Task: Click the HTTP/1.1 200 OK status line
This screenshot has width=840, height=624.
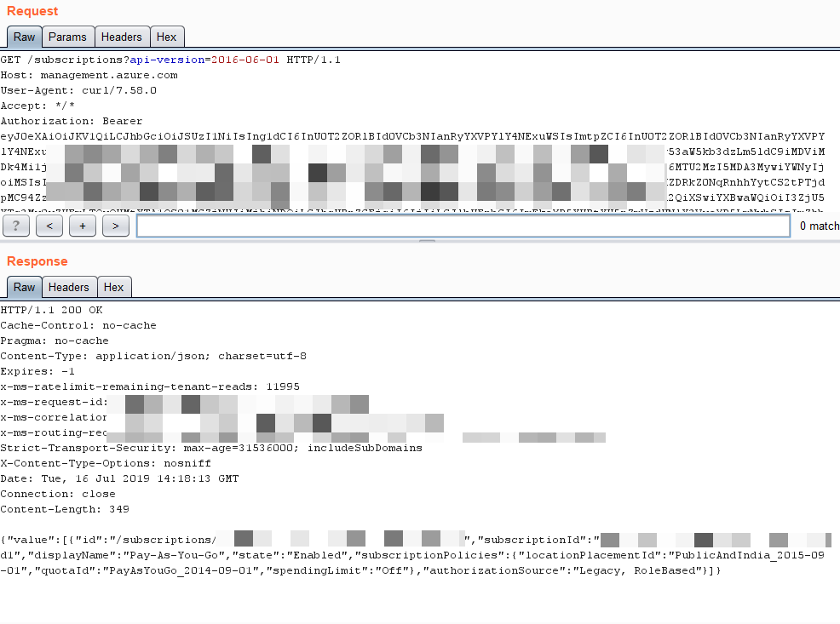Action: [51, 310]
